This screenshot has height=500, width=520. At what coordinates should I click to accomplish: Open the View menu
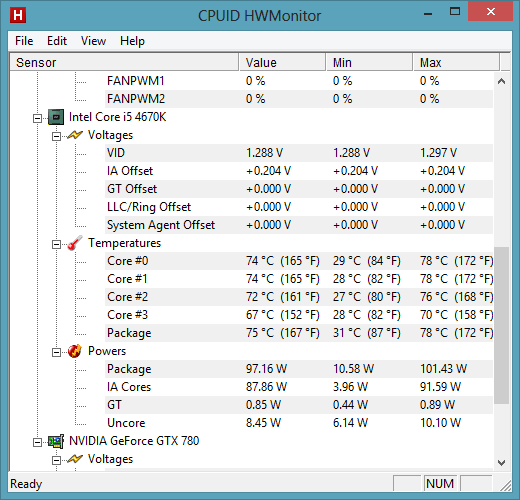(93, 41)
